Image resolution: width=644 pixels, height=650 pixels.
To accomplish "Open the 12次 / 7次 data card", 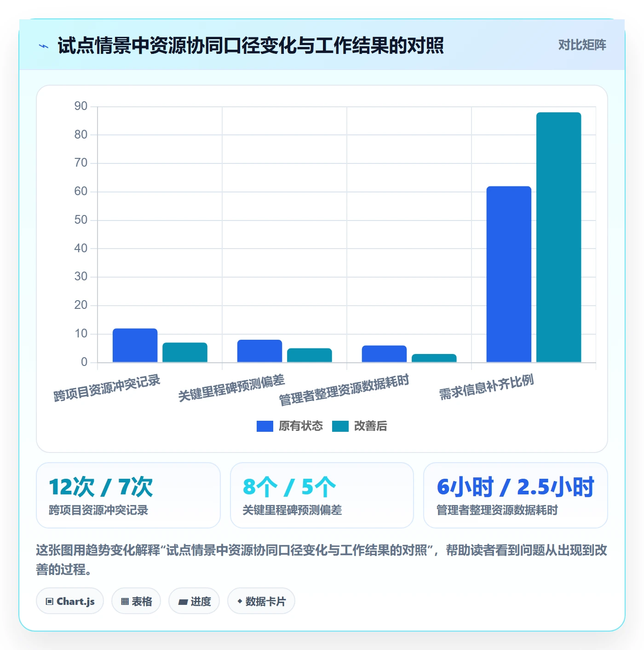I will (x=128, y=495).
